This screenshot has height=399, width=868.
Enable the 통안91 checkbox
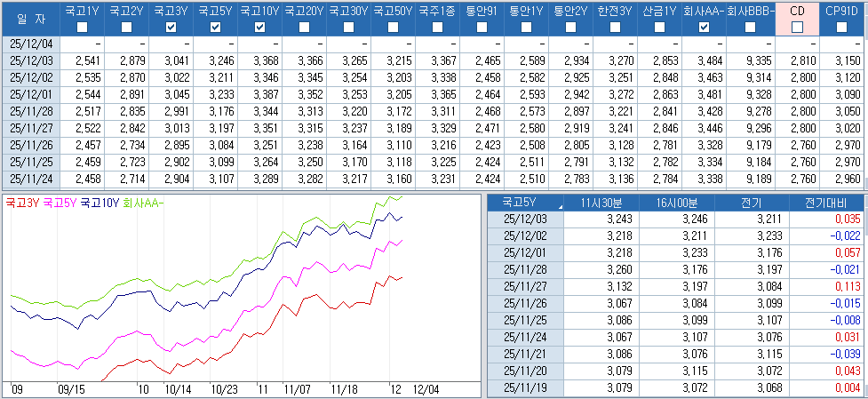(482, 28)
